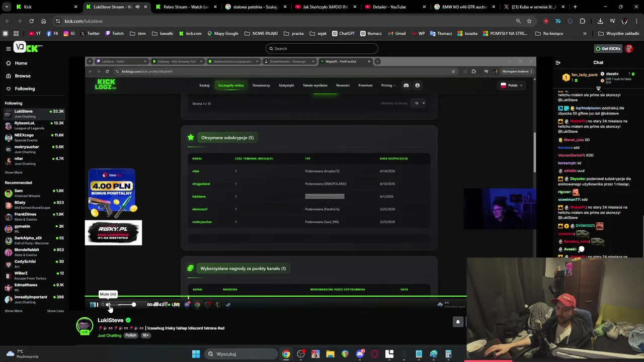
Task: Open the RybsonLoL channel in sidebar
Action: (x=34, y=125)
